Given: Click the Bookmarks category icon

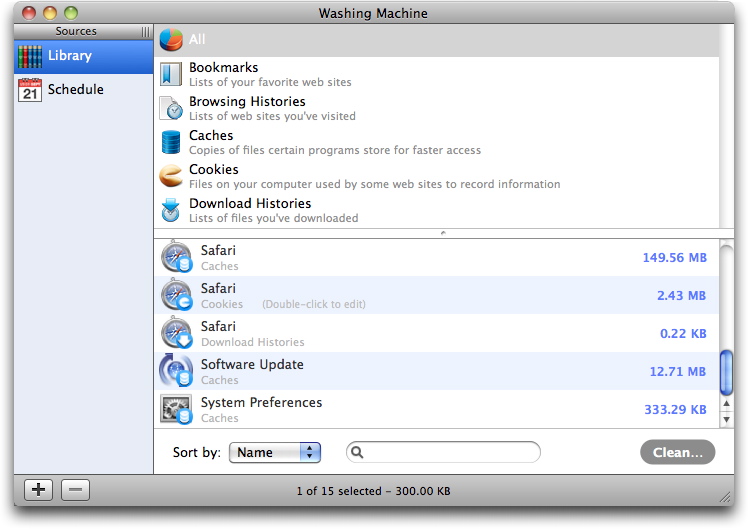Looking at the screenshot, I should 171,74.
